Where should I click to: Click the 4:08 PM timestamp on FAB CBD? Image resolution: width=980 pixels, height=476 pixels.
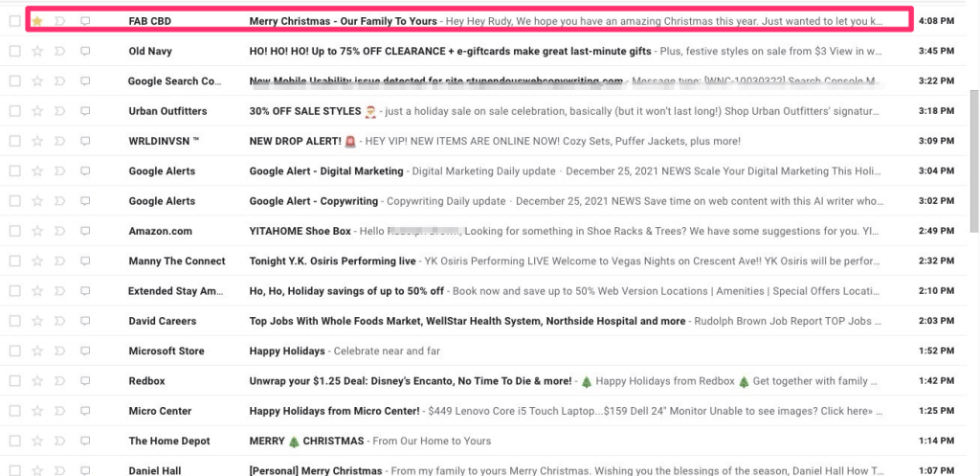tap(934, 21)
